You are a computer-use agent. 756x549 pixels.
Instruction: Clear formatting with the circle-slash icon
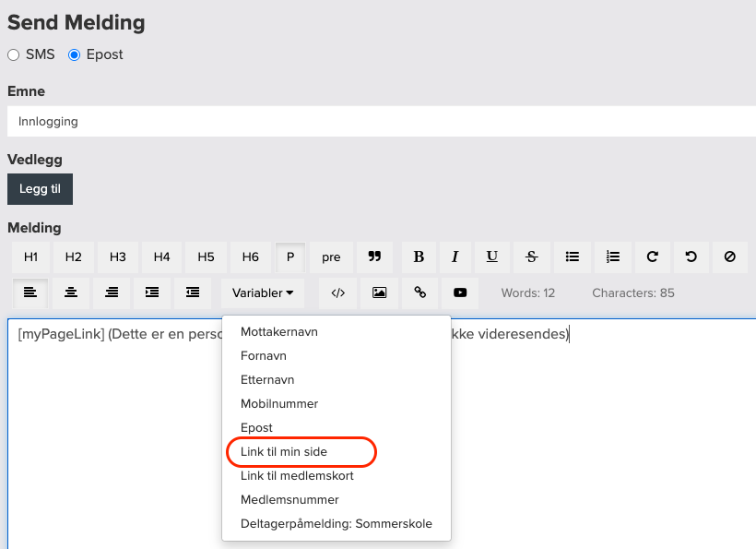click(x=729, y=257)
